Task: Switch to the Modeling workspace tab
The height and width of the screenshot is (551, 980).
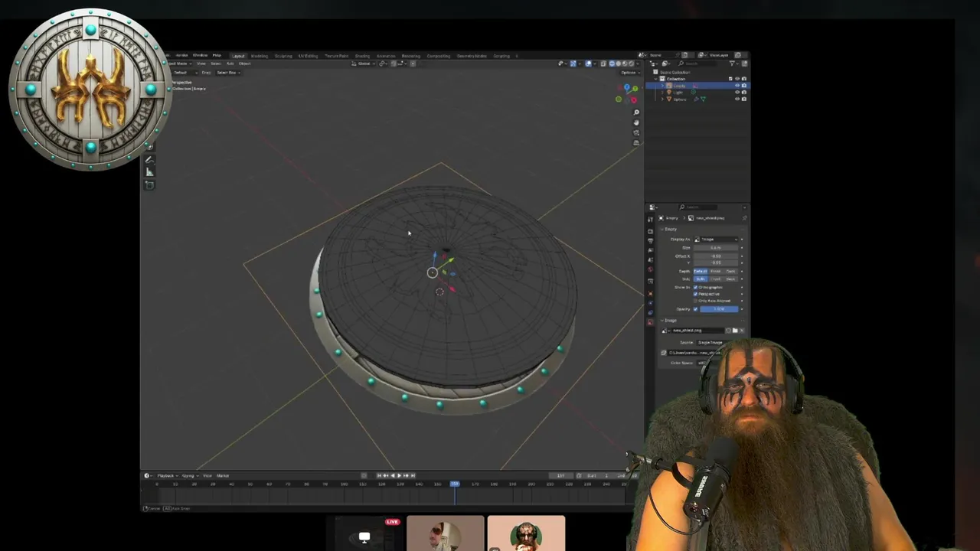Action: [x=260, y=55]
